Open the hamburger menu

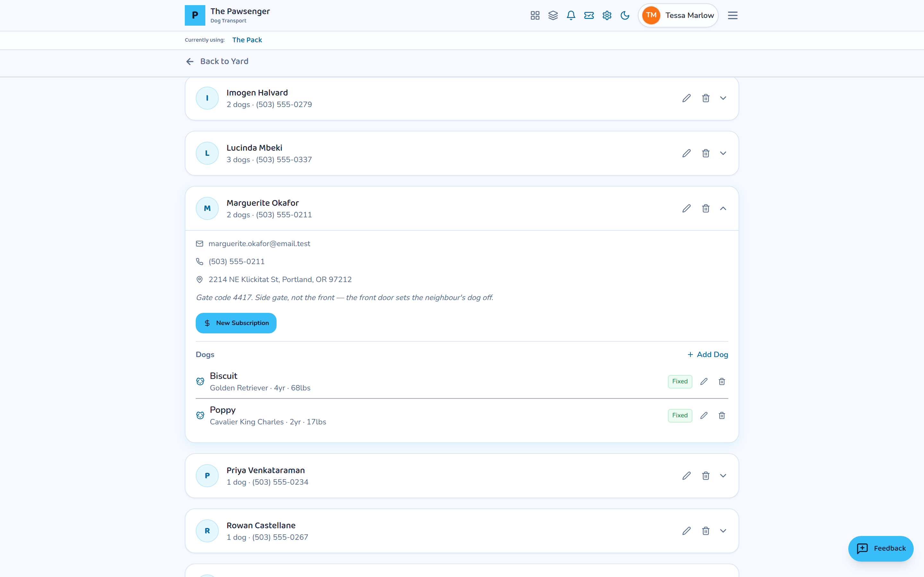coord(732,15)
